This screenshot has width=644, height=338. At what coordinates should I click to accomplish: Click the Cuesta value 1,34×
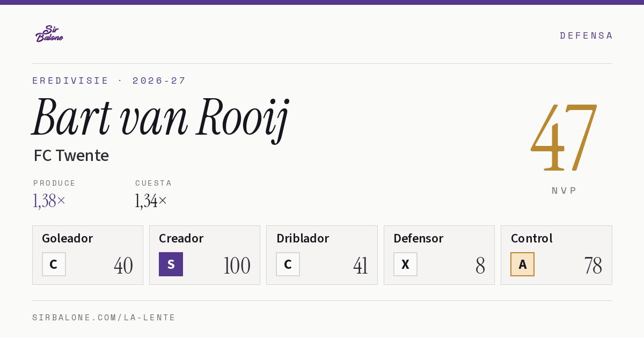click(x=151, y=201)
